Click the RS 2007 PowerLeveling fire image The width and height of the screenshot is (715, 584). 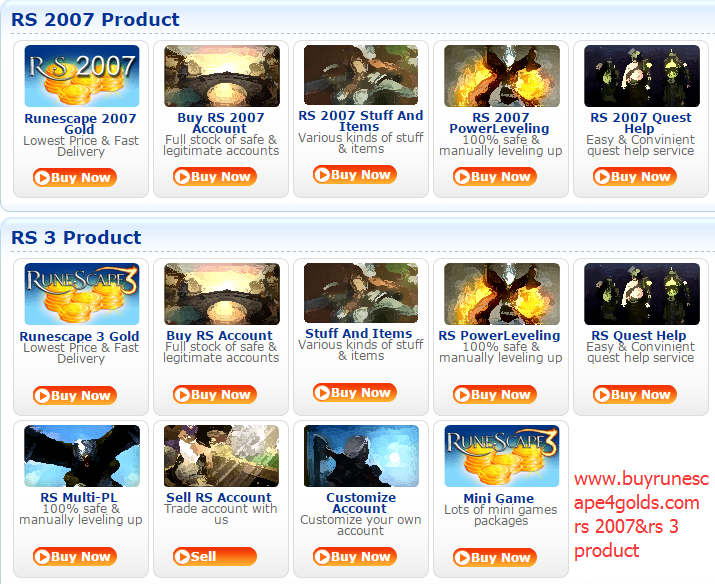(x=502, y=76)
